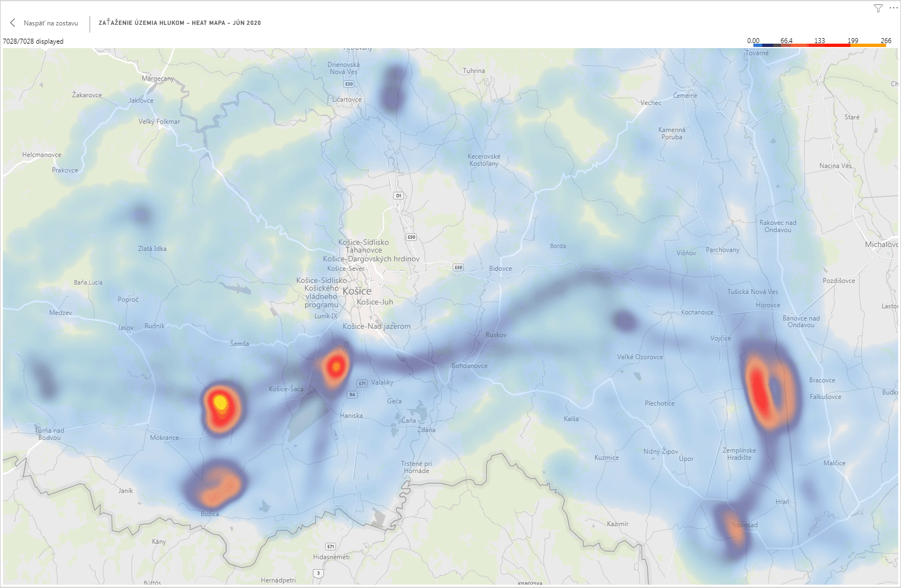Click the E50 road shield near Ličartovce

(348, 84)
